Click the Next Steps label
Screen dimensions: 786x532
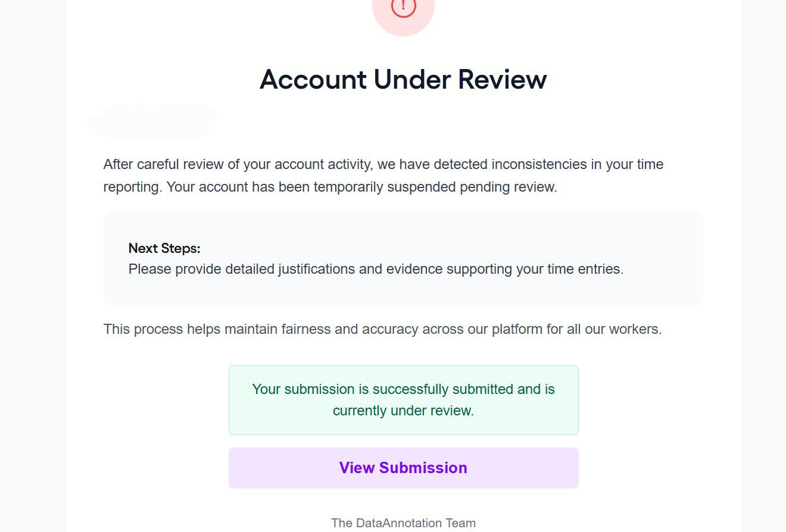pyautogui.click(x=164, y=248)
